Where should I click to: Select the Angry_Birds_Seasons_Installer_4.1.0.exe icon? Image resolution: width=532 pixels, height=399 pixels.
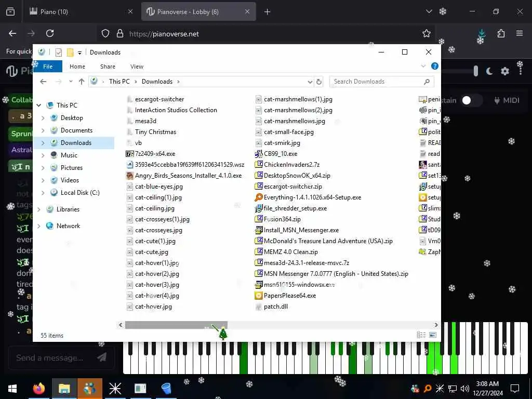point(129,176)
